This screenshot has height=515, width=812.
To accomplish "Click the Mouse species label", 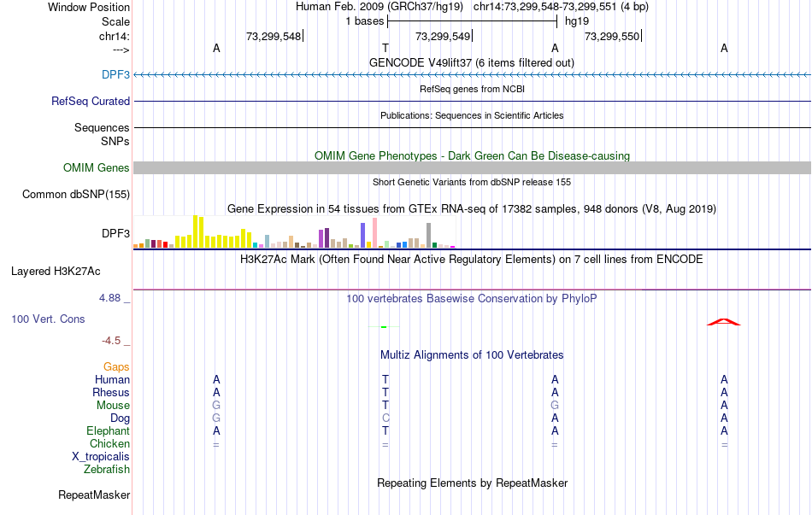I will (x=113, y=406).
